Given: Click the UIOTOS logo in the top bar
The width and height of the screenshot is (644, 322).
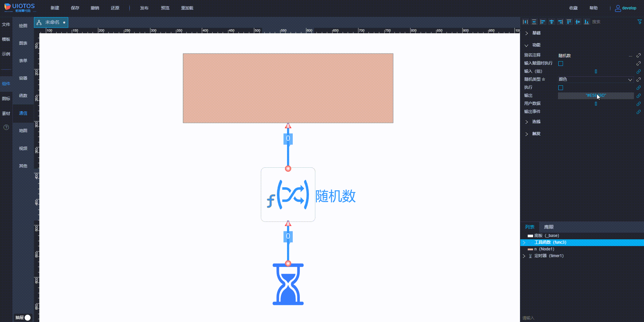Looking at the screenshot, I should pyautogui.click(x=18, y=7).
